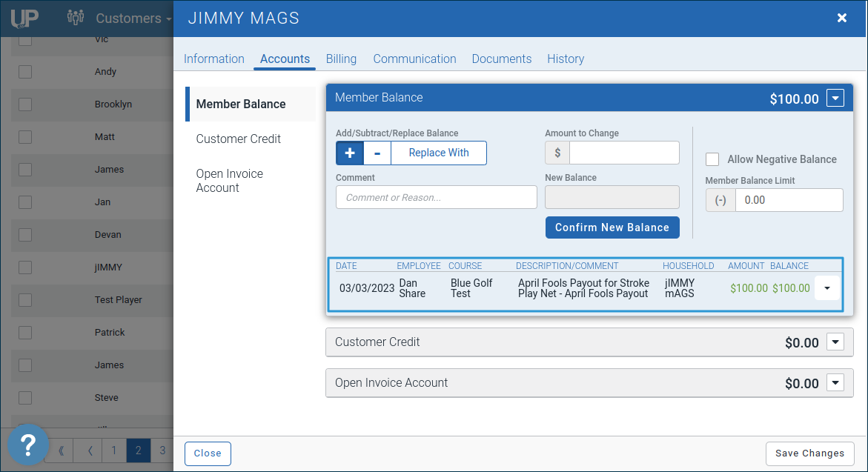Check the box next to Devan
Screen dimensions: 868x472
[25, 235]
